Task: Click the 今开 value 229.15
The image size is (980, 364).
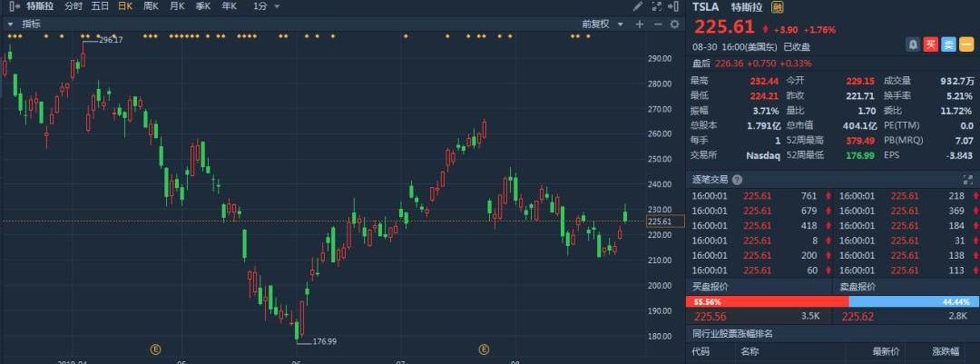Action: [860, 81]
